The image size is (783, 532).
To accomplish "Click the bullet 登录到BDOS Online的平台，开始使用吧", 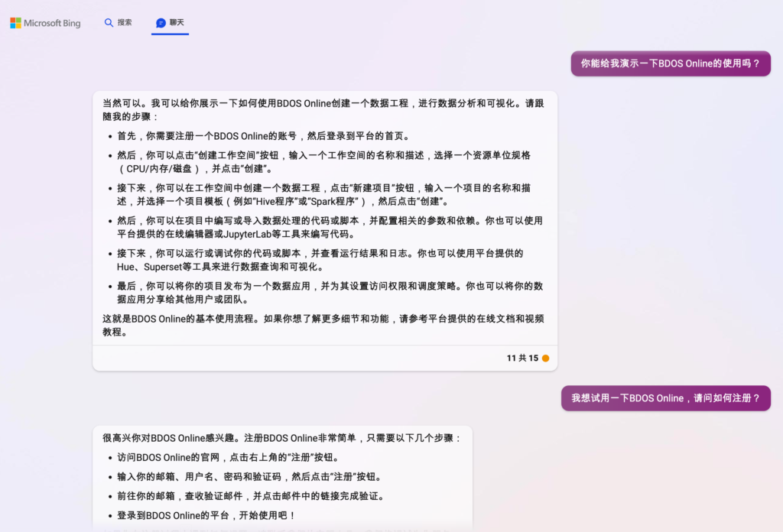I will (206, 515).
